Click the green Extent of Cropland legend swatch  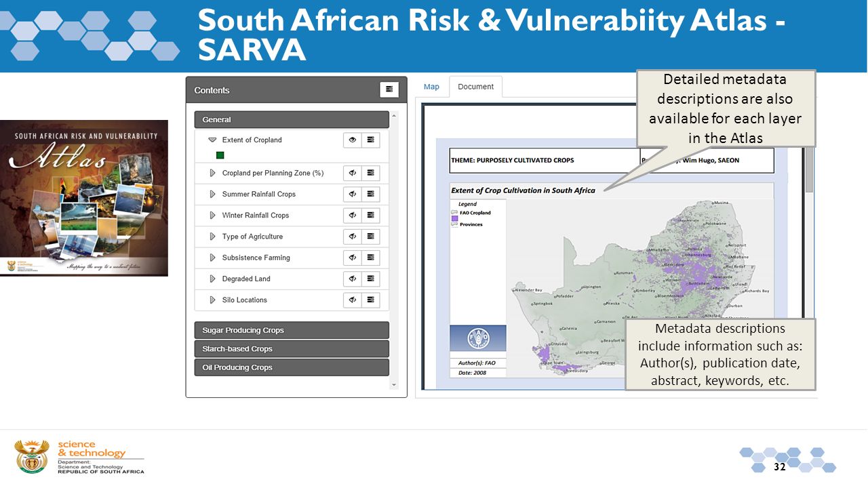(x=220, y=155)
